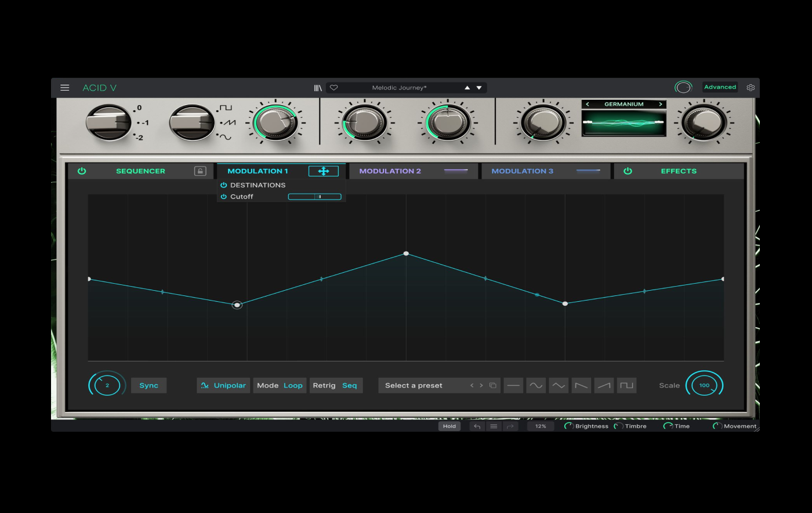Open the Germanium distortion type selector
Image resolution: width=812 pixels, height=513 pixels.
point(623,104)
